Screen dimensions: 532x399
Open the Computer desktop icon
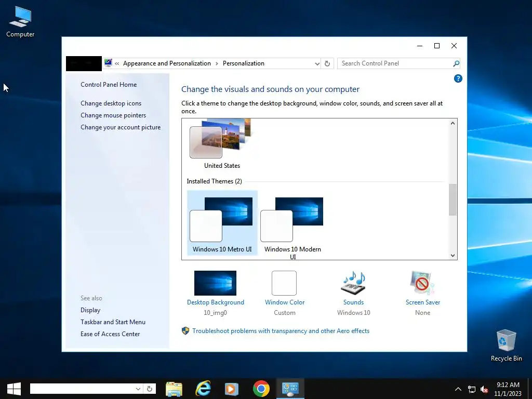click(x=20, y=21)
